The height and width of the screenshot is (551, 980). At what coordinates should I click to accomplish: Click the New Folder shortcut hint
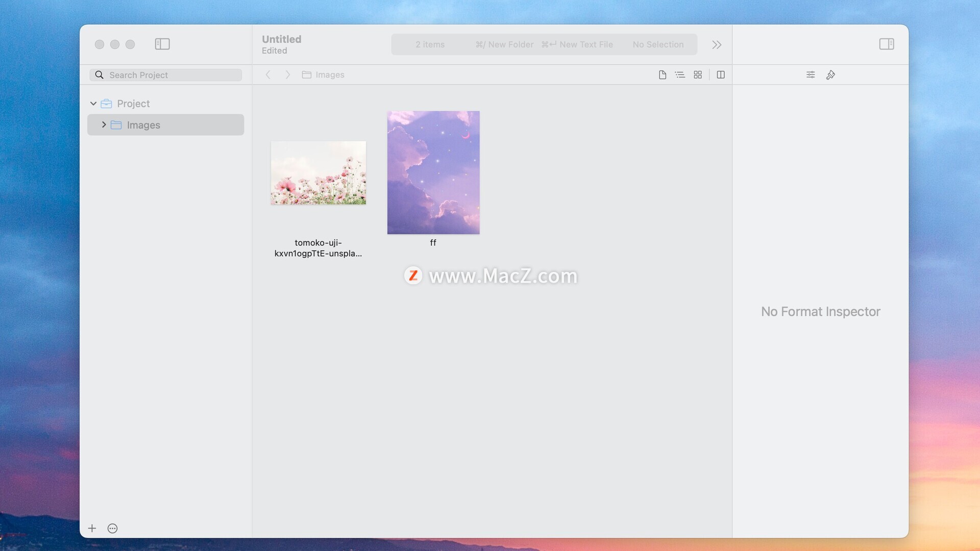pos(504,45)
